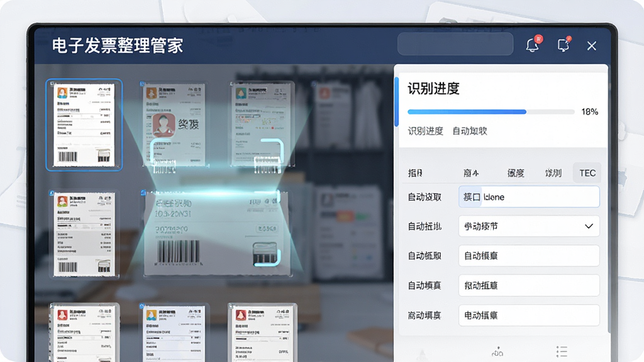Click the QR code icon on the enlarged invoice

point(265,254)
